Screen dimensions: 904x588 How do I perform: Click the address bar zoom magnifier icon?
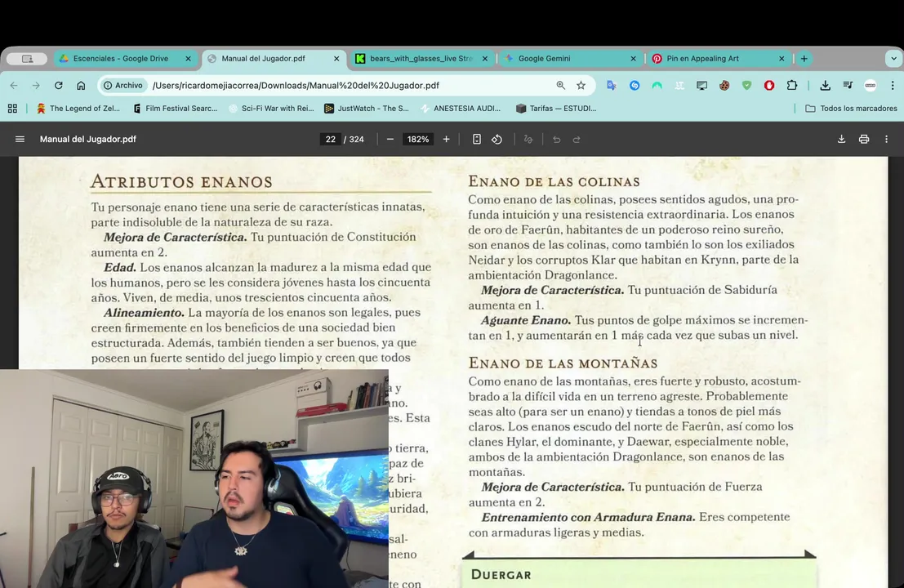560,85
